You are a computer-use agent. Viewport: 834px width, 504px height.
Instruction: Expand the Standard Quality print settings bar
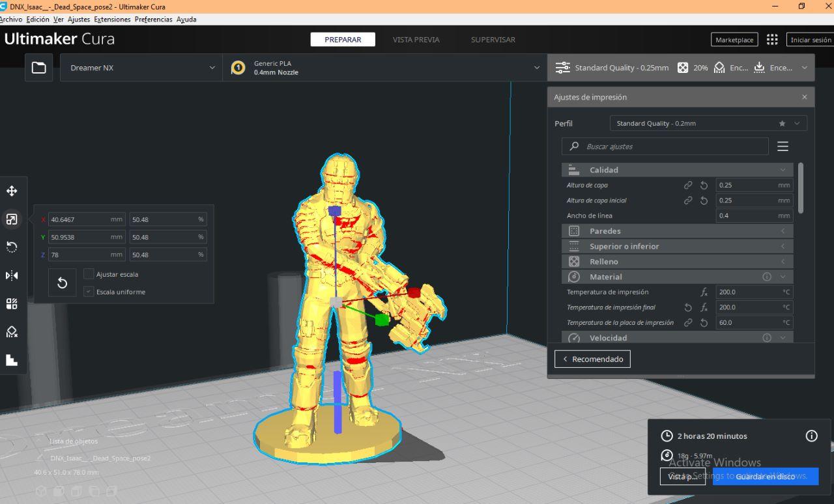(x=681, y=68)
